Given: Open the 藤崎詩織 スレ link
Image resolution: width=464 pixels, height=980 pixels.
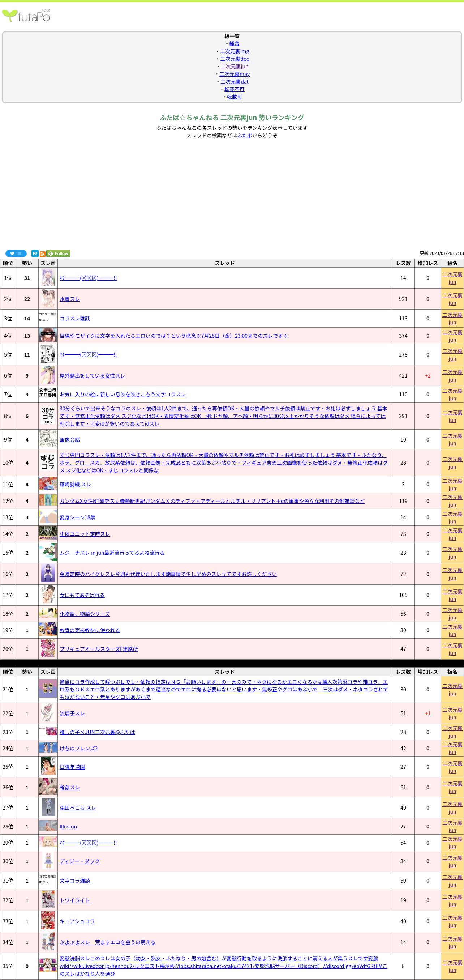Looking at the screenshot, I should pos(75,484).
